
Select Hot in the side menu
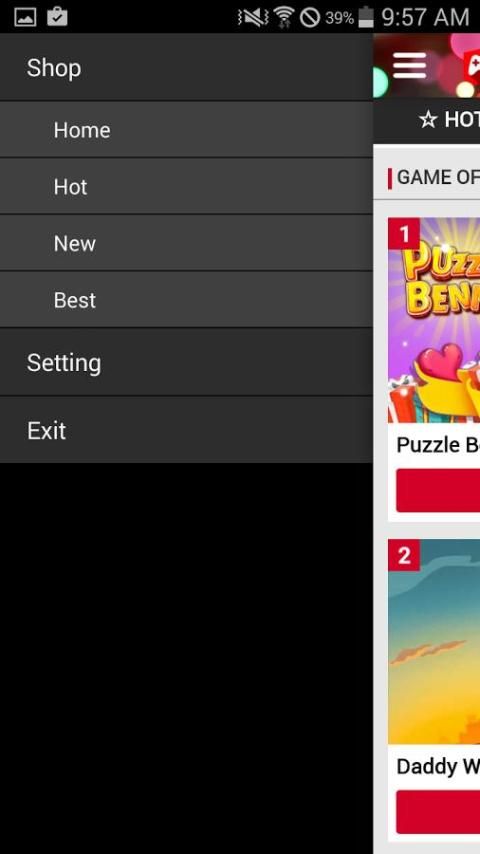[186, 187]
